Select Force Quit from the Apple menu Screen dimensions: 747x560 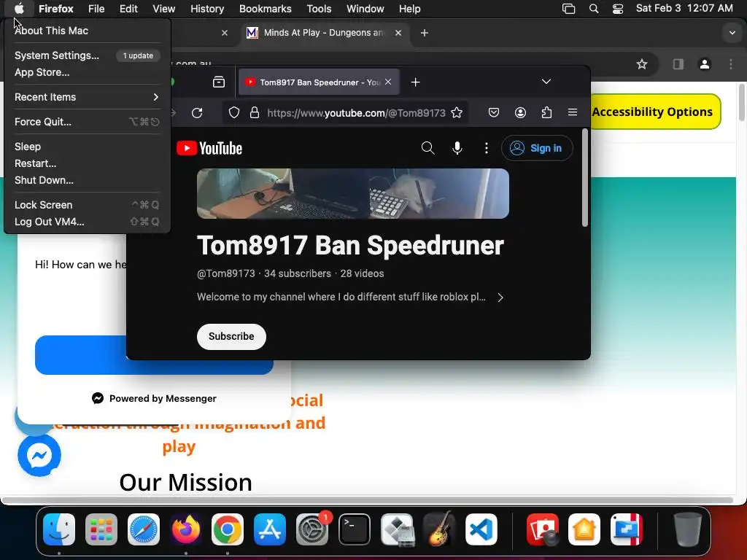(x=87, y=122)
